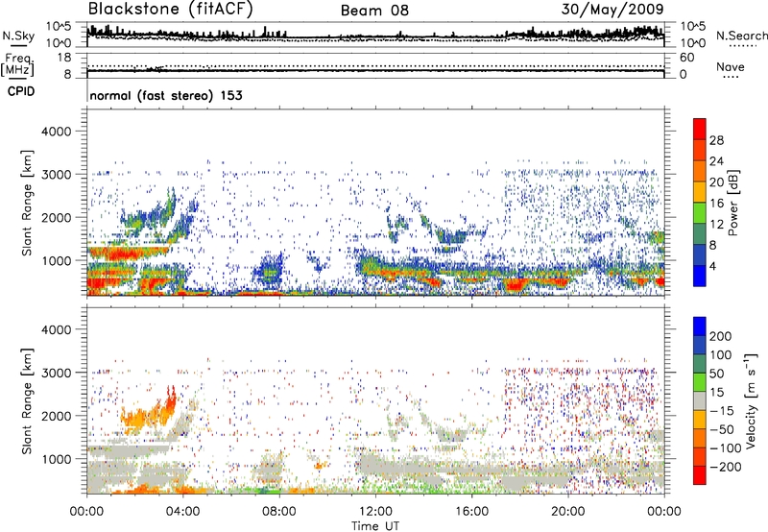The height and width of the screenshot is (532, 768).
Task: Pick the yellow-orange power colorbar segment
Action: click(x=700, y=192)
